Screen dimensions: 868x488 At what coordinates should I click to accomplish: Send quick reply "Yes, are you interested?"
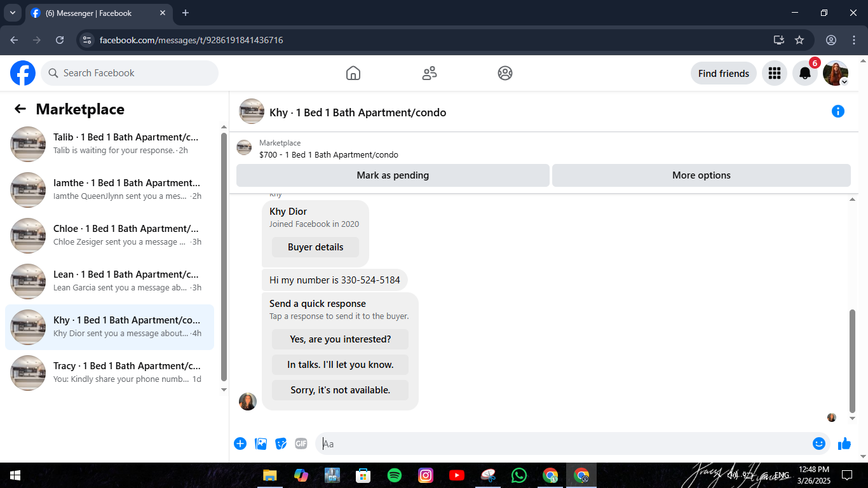coord(340,339)
